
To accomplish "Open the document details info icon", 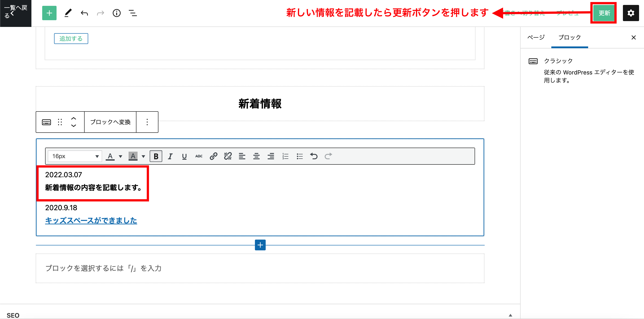I will [x=116, y=13].
